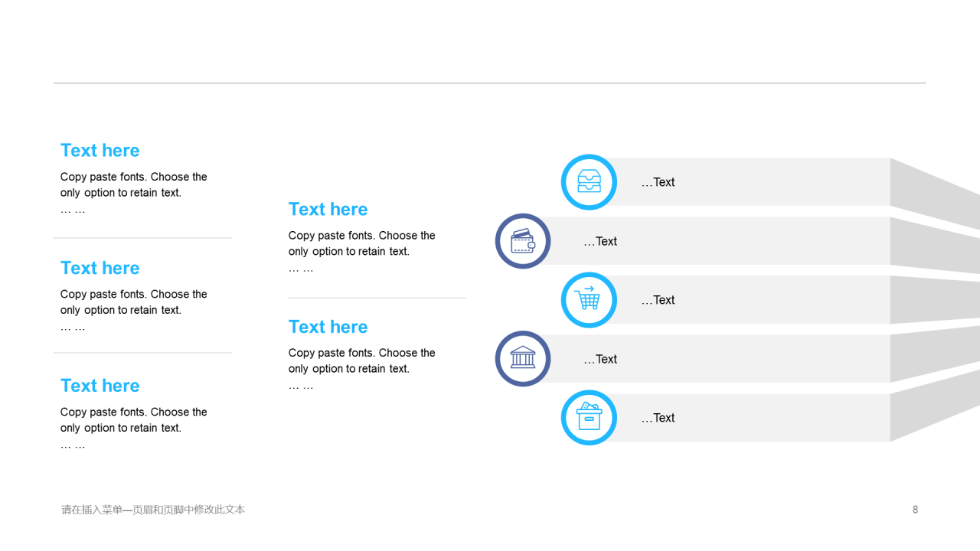This screenshot has width=980, height=551.
Task: Click the wallet with card icon
Action: (x=523, y=241)
